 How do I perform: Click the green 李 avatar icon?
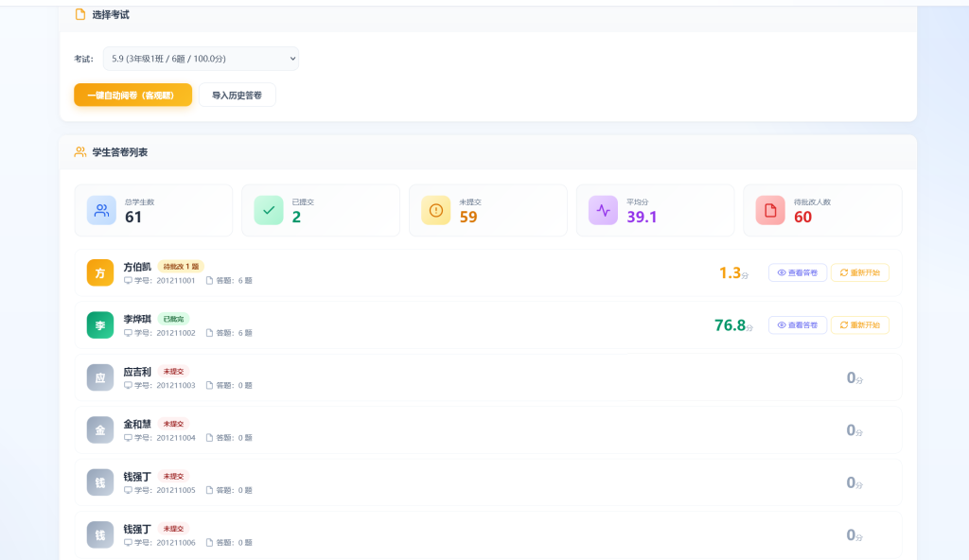[100, 325]
